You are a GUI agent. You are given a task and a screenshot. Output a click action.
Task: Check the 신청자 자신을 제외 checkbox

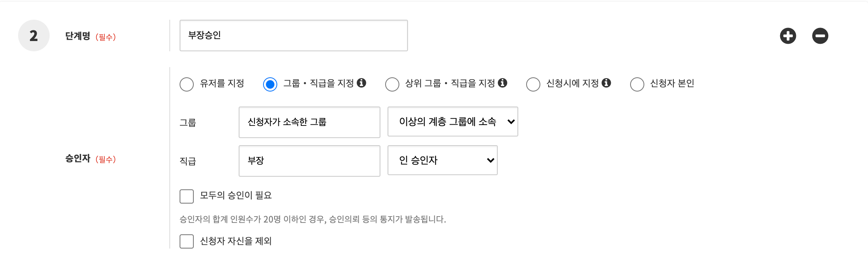187,241
